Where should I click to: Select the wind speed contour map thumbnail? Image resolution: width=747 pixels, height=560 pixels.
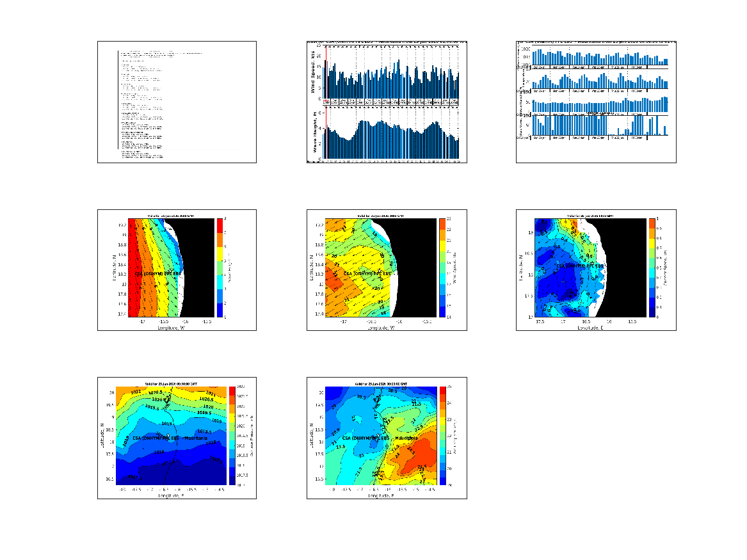click(387, 270)
